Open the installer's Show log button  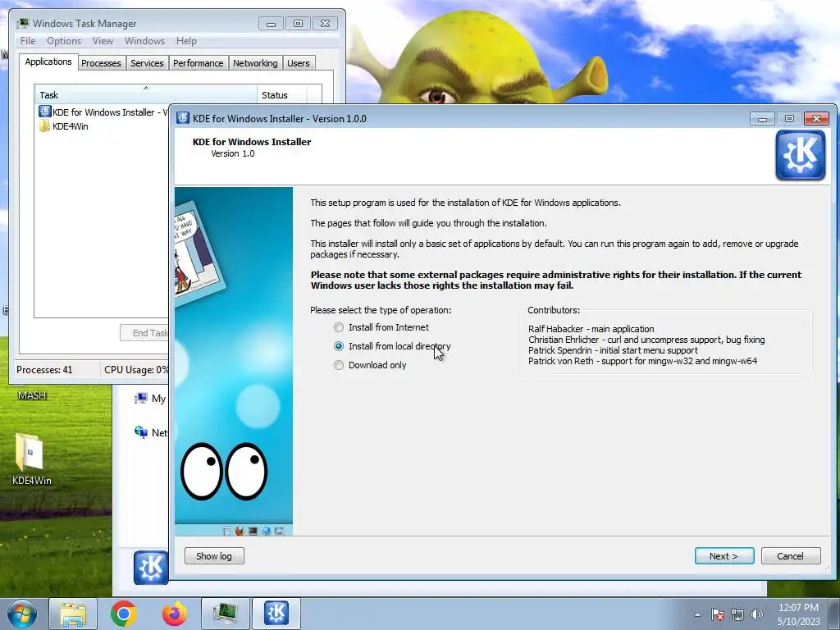tap(214, 556)
